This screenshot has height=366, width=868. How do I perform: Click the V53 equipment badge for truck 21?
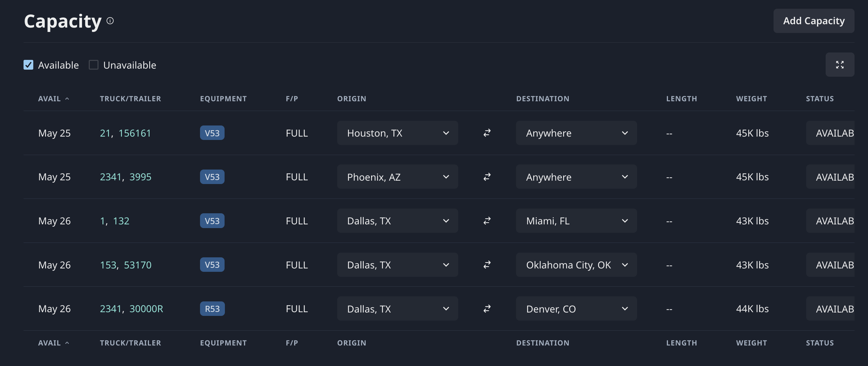click(x=212, y=133)
